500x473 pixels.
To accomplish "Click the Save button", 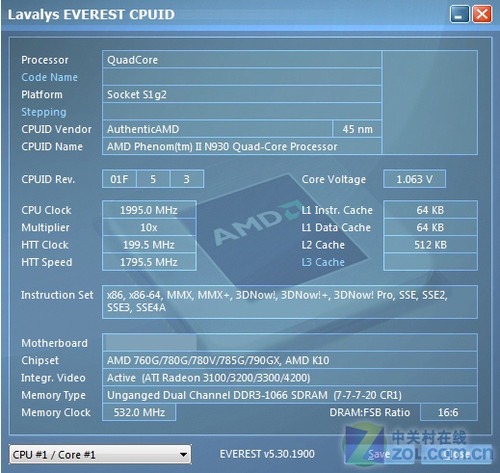I will click(379, 454).
